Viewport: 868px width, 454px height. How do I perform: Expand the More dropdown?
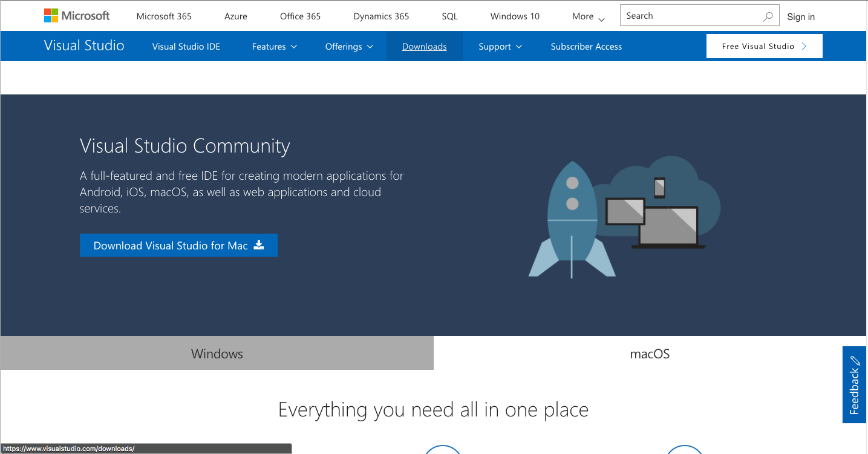[589, 16]
